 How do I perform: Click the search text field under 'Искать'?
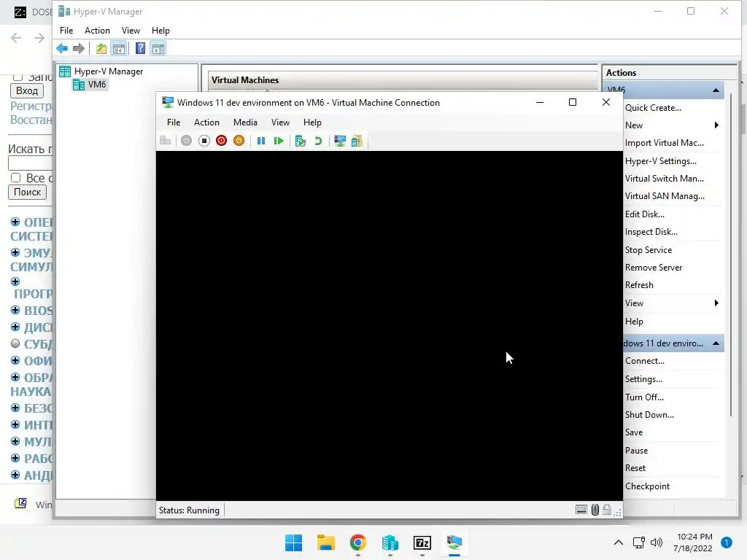point(31,163)
